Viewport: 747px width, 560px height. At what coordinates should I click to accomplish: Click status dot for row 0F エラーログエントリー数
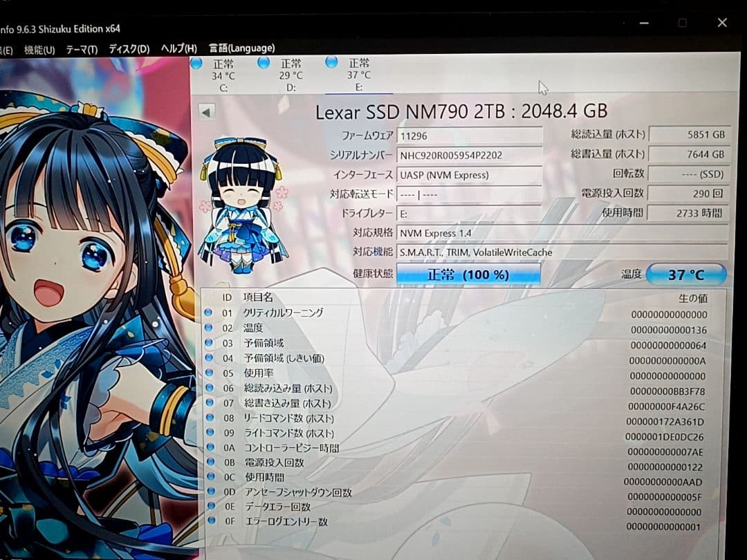click(x=212, y=521)
